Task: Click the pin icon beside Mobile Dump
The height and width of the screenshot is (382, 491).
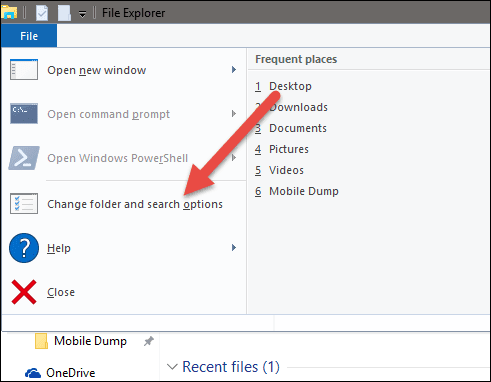Action: [149, 341]
